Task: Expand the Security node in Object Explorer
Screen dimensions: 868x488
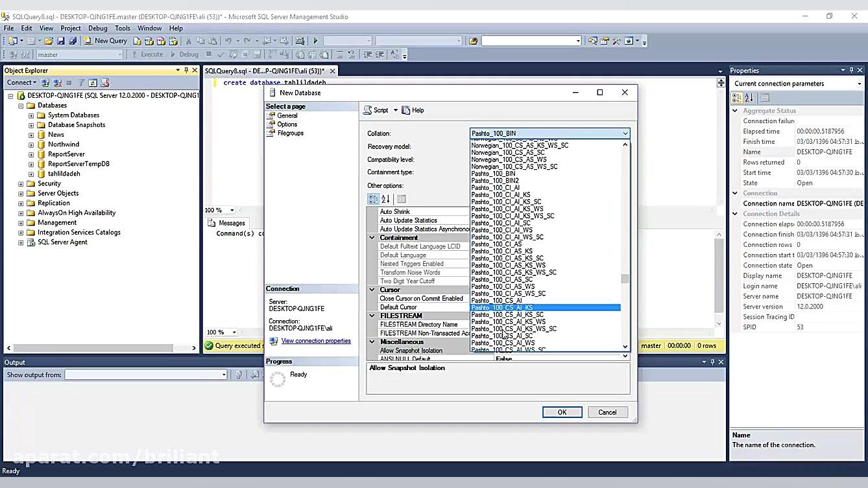Action: tap(21, 183)
